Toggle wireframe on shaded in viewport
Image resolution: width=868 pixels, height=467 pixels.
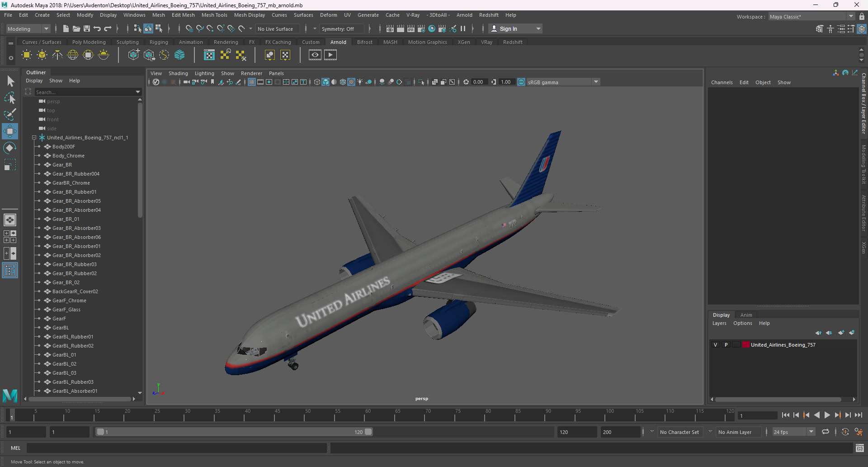click(343, 82)
